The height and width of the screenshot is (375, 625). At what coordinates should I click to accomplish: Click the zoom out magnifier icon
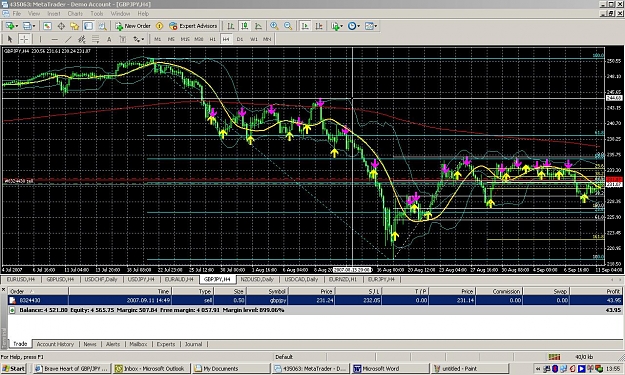click(x=288, y=26)
